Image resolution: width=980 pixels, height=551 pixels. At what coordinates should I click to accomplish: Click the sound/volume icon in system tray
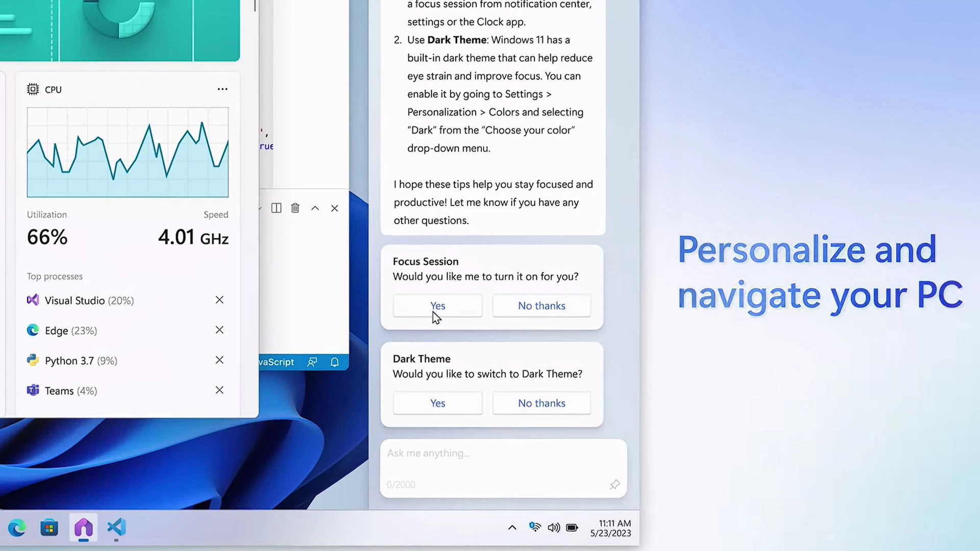click(553, 528)
